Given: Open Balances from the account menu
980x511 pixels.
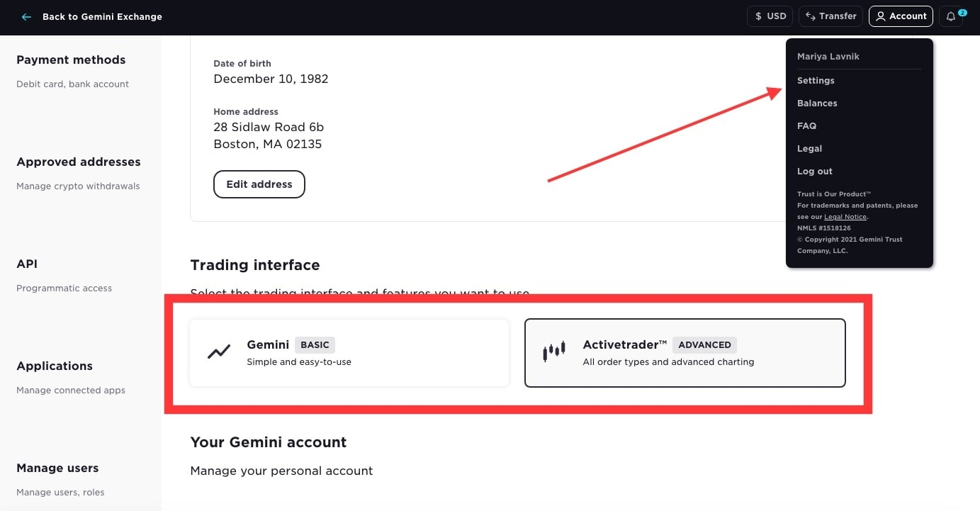Looking at the screenshot, I should click(x=817, y=103).
